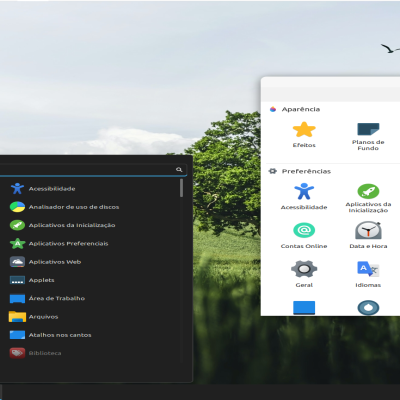Open Planos de Fundo icon
Screen dimensions: 400x400
pos(368,129)
